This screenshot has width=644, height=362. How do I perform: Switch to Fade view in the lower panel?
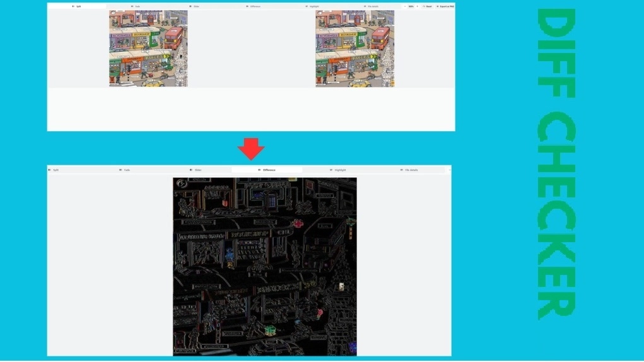click(x=125, y=170)
